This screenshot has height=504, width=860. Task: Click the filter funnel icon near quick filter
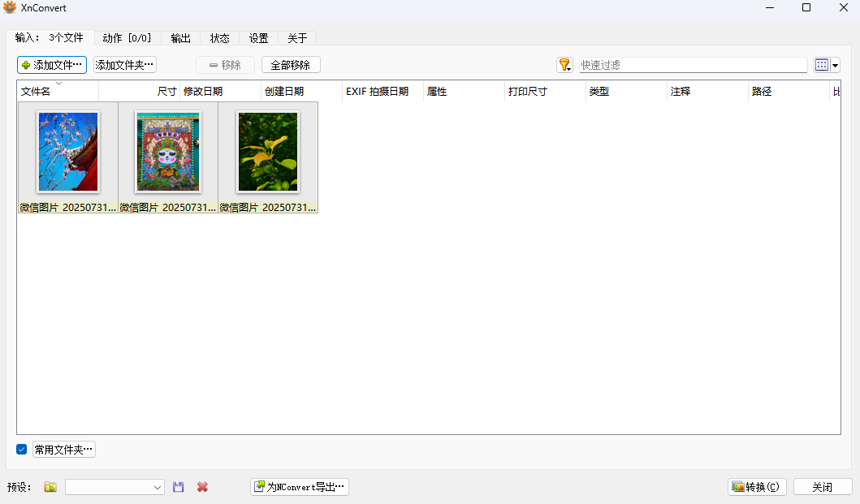pyautogui.click(x=565, y=64)
